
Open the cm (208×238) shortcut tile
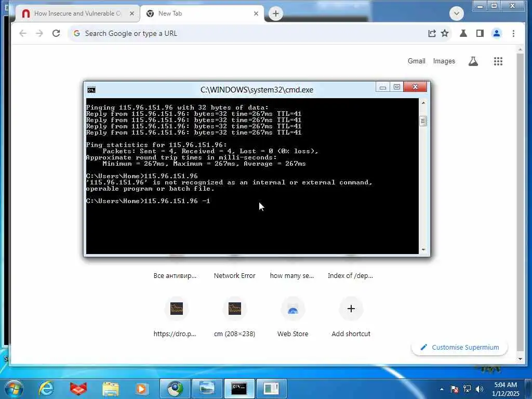[x=234, y=309]
